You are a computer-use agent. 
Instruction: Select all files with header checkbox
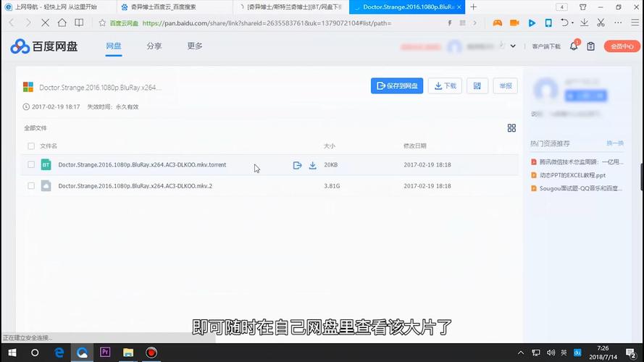click(31, 146)
